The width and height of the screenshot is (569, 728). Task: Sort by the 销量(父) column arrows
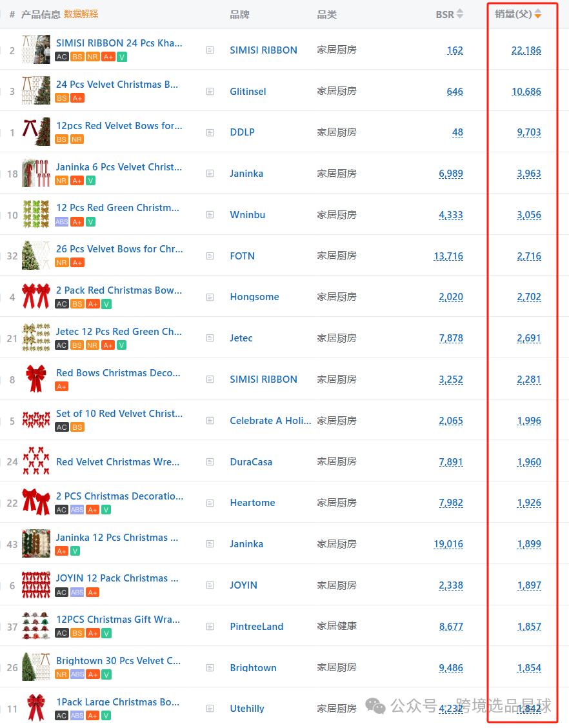pos(538,14)
